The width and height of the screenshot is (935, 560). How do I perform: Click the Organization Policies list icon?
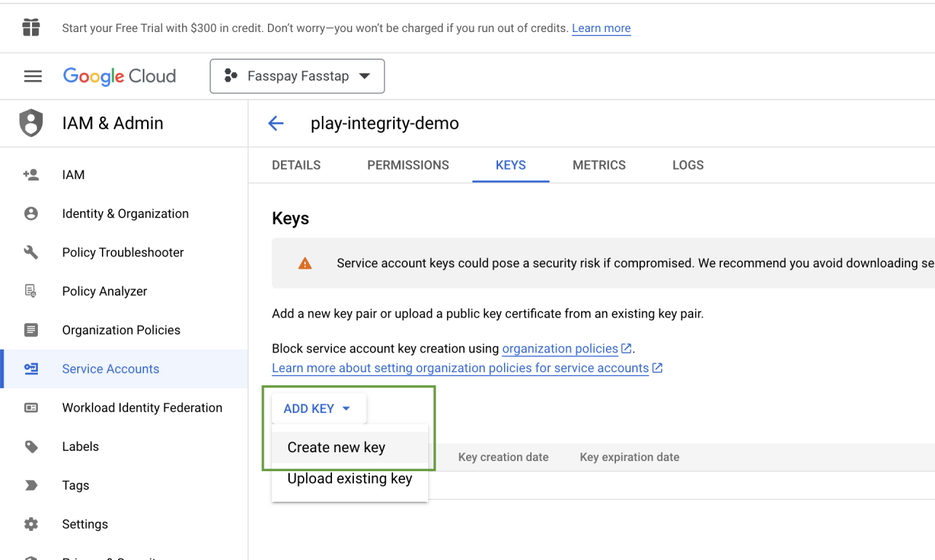click(31, 330)
